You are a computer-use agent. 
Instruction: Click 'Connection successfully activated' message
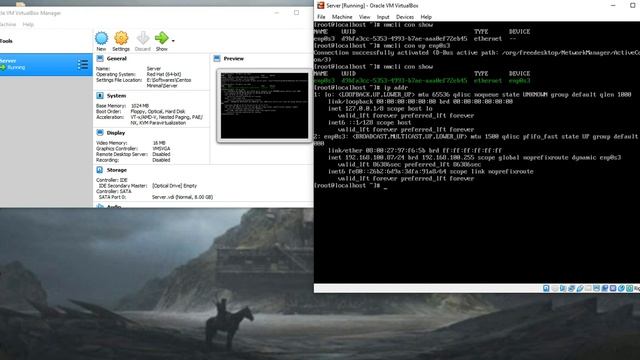click(x=477, y=56)
